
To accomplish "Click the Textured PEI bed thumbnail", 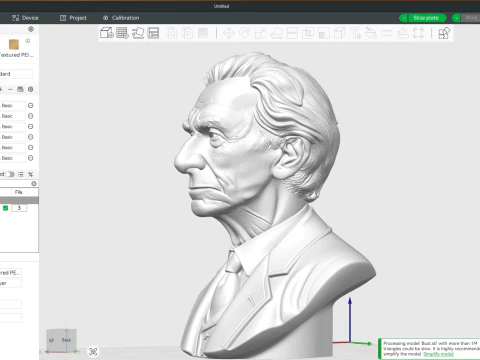I will 14,44.
